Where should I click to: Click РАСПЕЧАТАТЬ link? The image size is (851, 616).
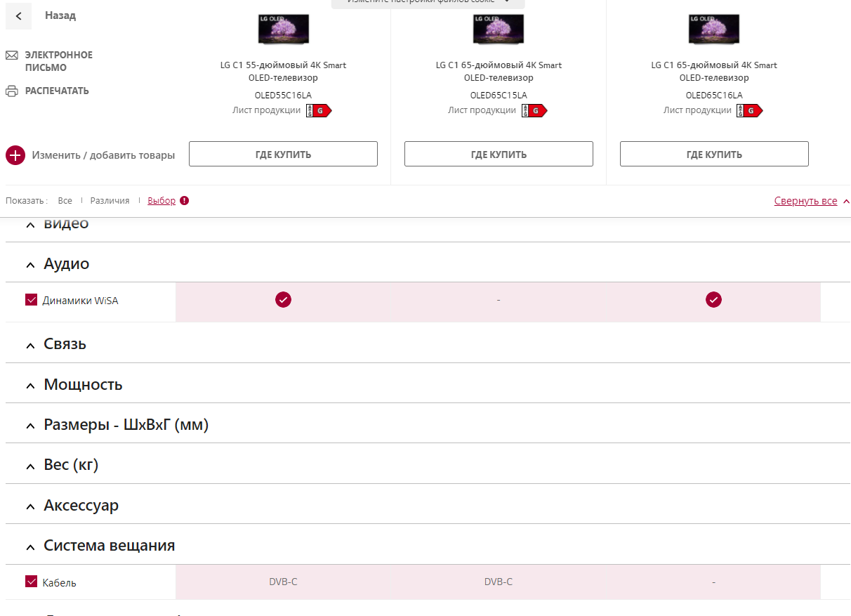[x=57, y=91]
